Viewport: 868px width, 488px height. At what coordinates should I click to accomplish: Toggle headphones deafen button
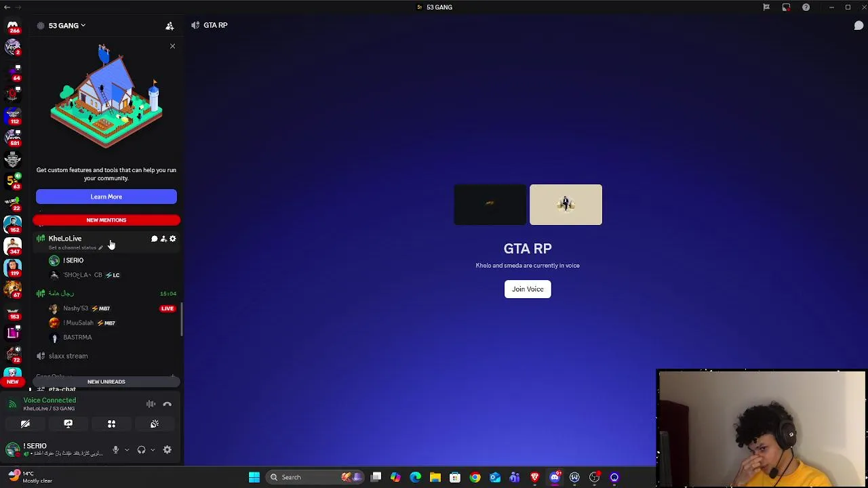141,449
